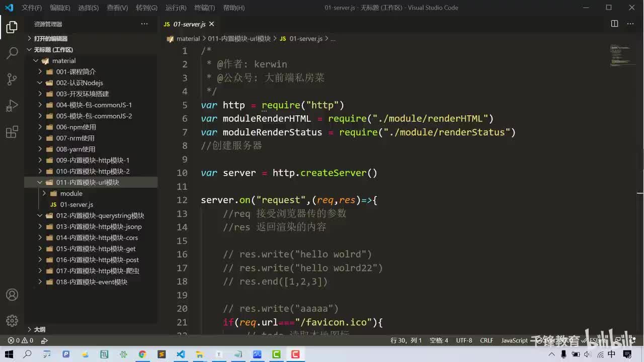Viewport: 644px width, 362px height.
Task: Open the Explorer view in activity bar
Action: pos(12,27)
